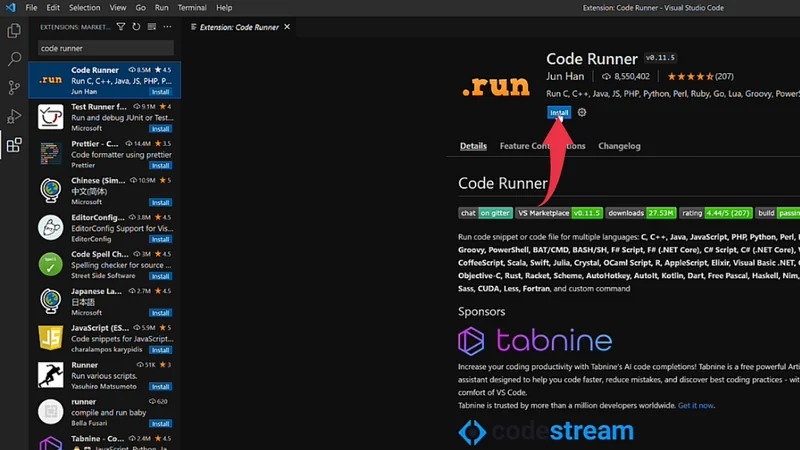The height and width of the screenshot is (450, 800).
Task: Clear extensions search results icon
Action: point(150,27)
